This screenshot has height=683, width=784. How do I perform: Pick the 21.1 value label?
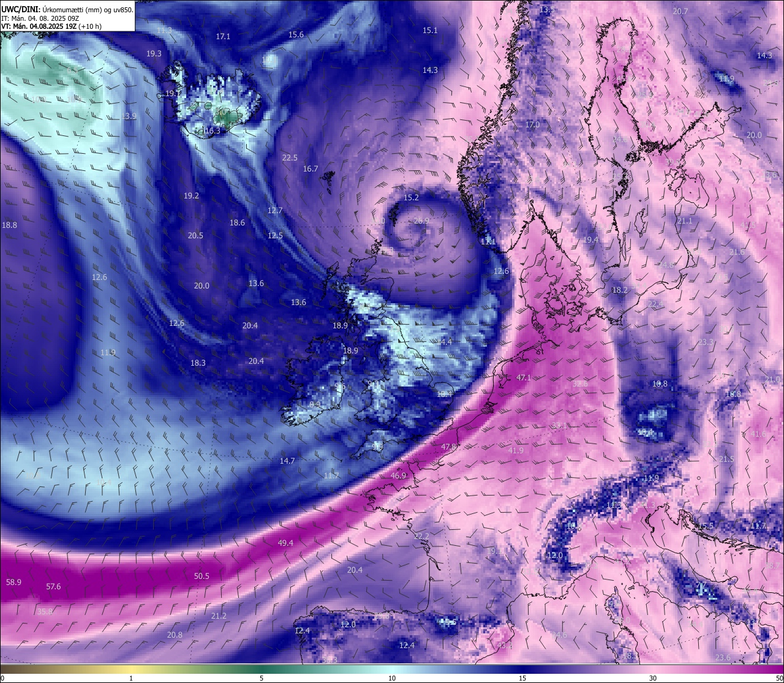tap(685, 221)
